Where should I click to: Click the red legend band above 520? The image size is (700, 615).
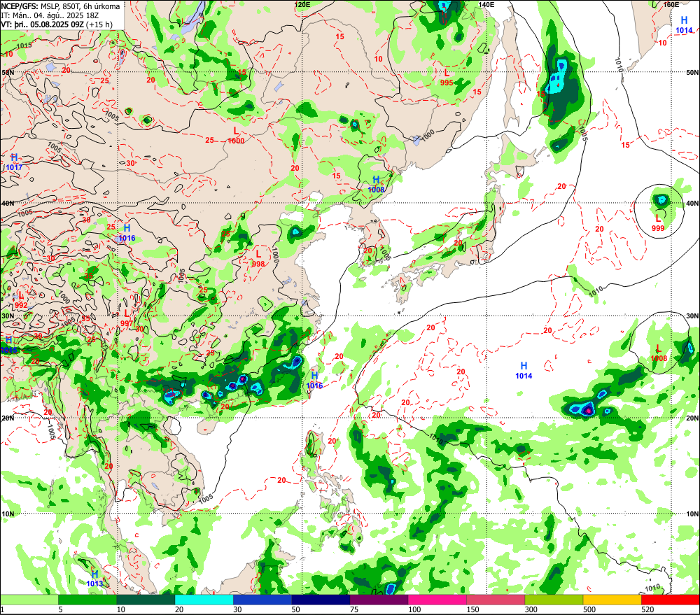[x=670, y=600]
